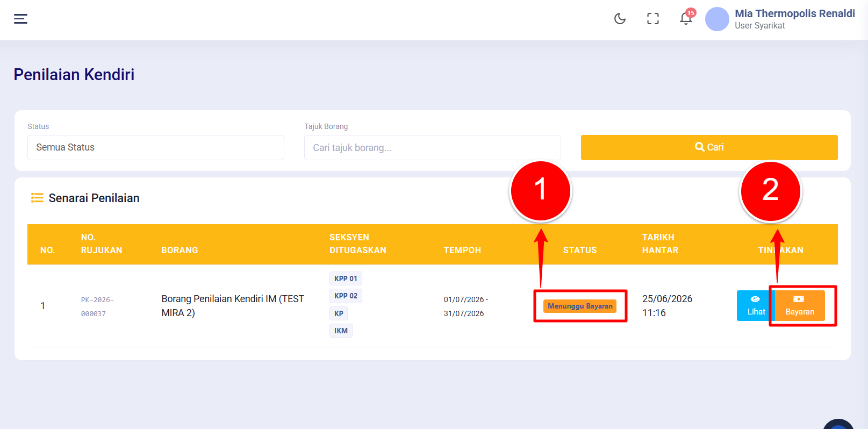Viewport: 868px width, 429px height.
Task: Focus the Cari tajuk borang search field
Action: click(433, 147)
